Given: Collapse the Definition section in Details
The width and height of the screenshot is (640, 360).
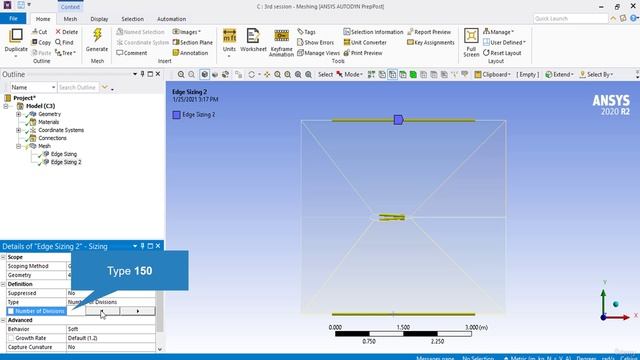Looking at the screenshot, I should point(3,284).
